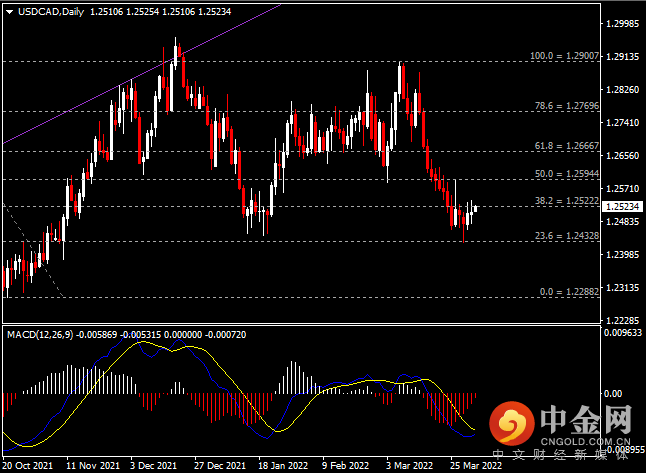Click the USDCAD,Daily chart title
The width and height of the screenshot is (646, 473).
point(45,10)
